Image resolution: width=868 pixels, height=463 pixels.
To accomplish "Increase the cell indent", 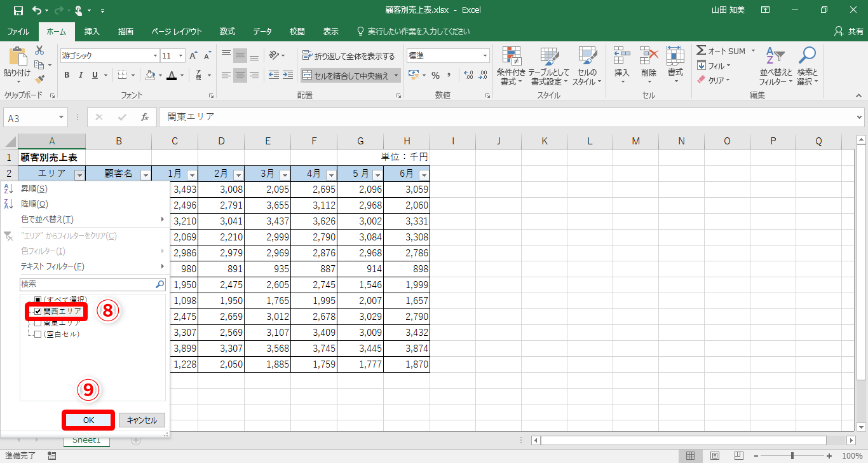I will tap(288, 75).
